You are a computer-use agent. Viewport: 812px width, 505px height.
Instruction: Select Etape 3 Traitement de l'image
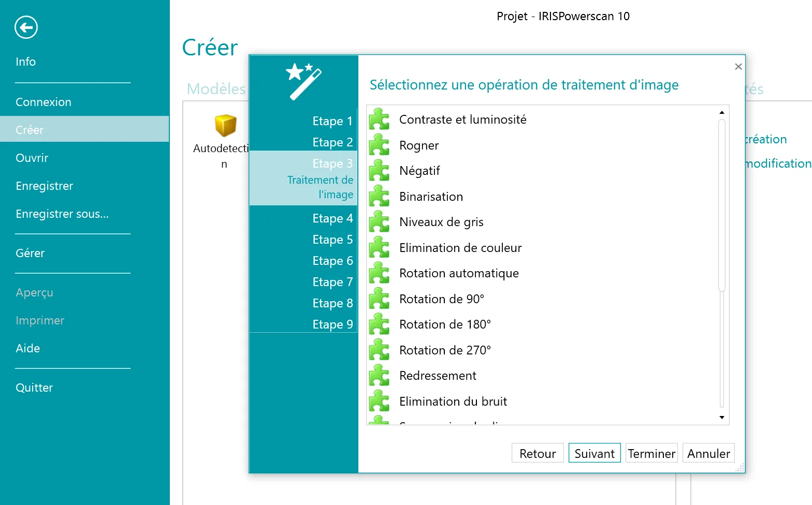(303, 178)
